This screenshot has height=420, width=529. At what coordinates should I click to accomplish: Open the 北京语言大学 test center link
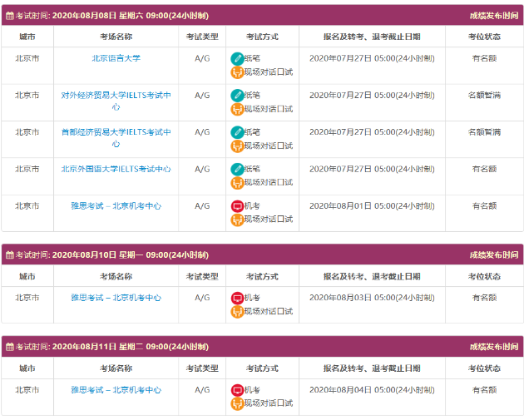click(x=116, y=58)
